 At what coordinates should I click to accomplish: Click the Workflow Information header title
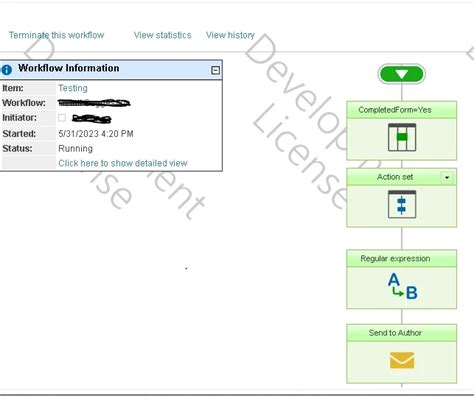pos(68,68)
